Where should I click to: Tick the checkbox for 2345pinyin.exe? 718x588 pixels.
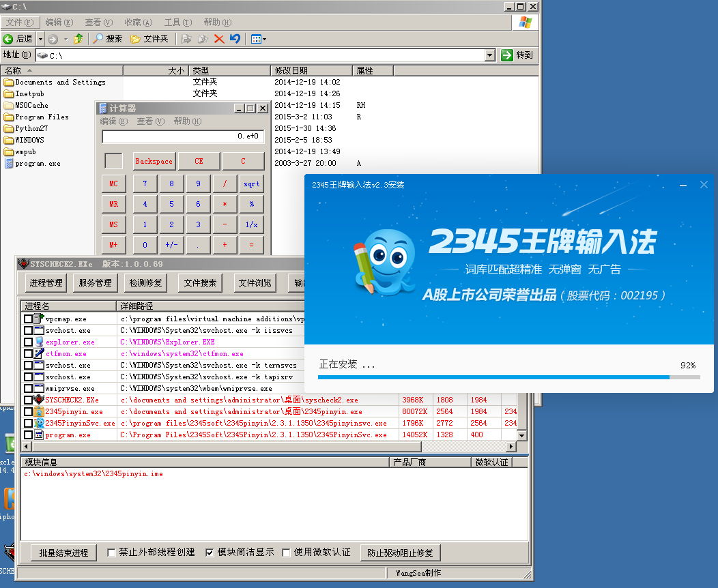(x=28, y=412)
